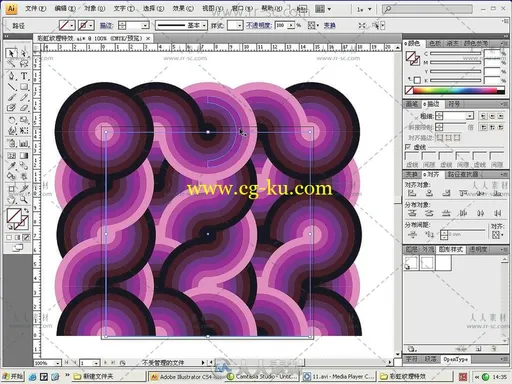Choose miter join in Stroke panel
Screen dimensions: 512x384
tap(483, 127)
